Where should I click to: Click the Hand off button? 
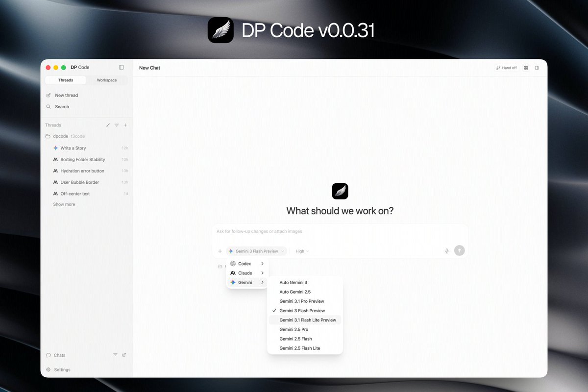coord(506,68)
